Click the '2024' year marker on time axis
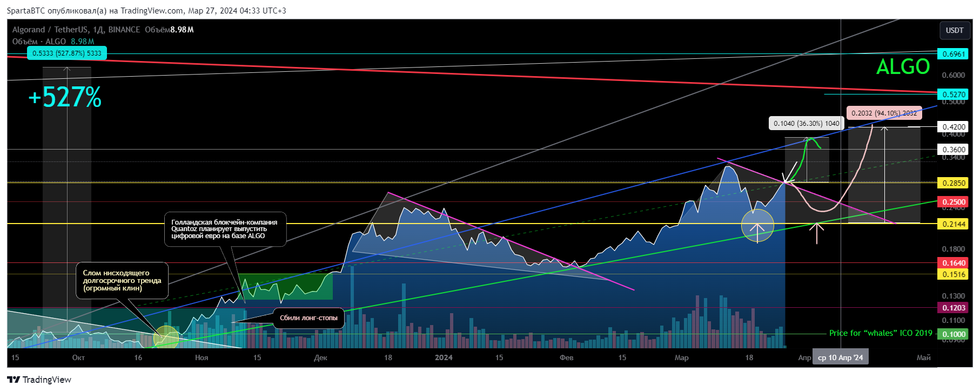Image resolution: width=980 pixels, height=392 pixels. click(444, 357)
